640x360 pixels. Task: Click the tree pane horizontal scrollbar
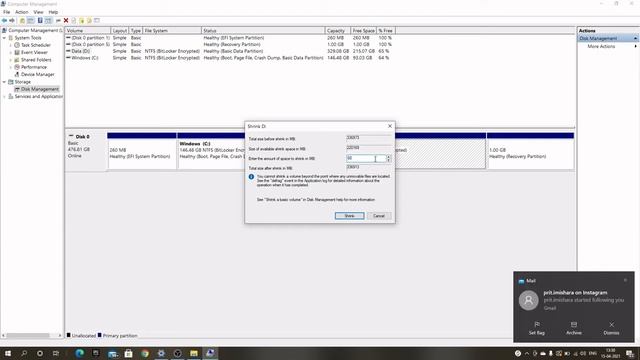click(x=32, y=336)
